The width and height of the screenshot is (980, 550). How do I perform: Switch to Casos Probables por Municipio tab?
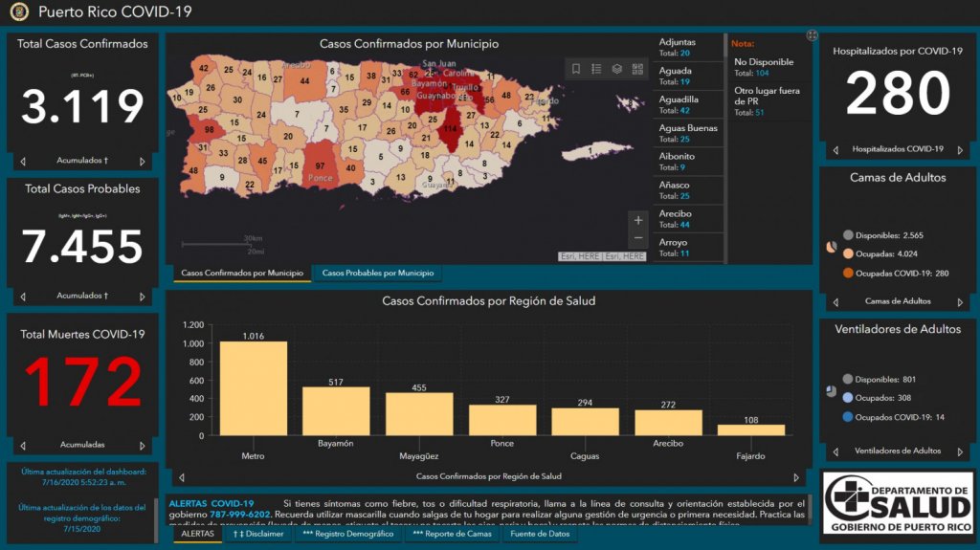click(x=377, y=274)
